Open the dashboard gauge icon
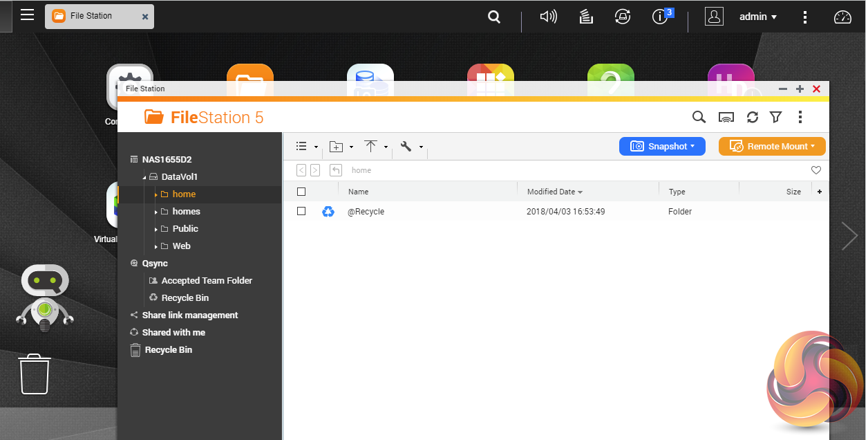The width and height of the screenshot is (868, 440). (842, 17)
